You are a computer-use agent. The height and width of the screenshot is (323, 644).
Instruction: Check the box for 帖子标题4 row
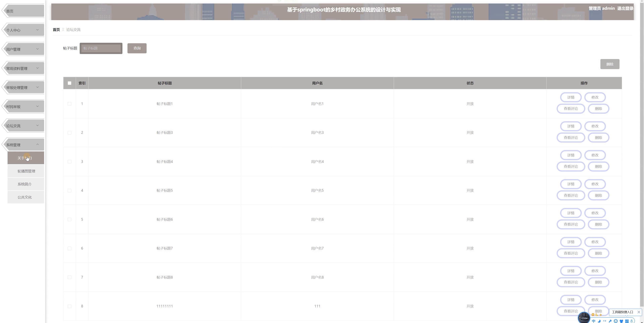pos(69,161)
